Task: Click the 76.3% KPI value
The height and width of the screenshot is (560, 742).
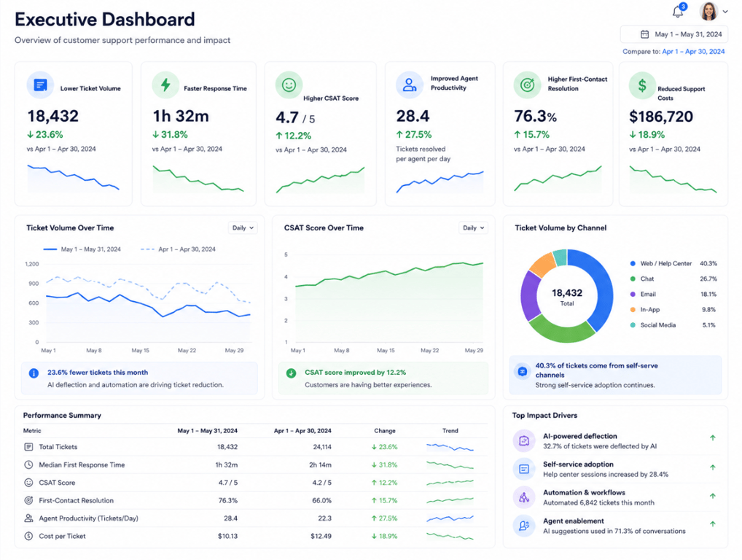Action: tap(535, 116)
